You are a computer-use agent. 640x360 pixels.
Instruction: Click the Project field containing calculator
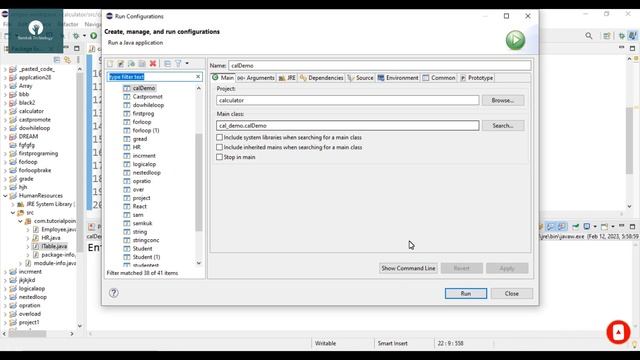coord(348,100)
